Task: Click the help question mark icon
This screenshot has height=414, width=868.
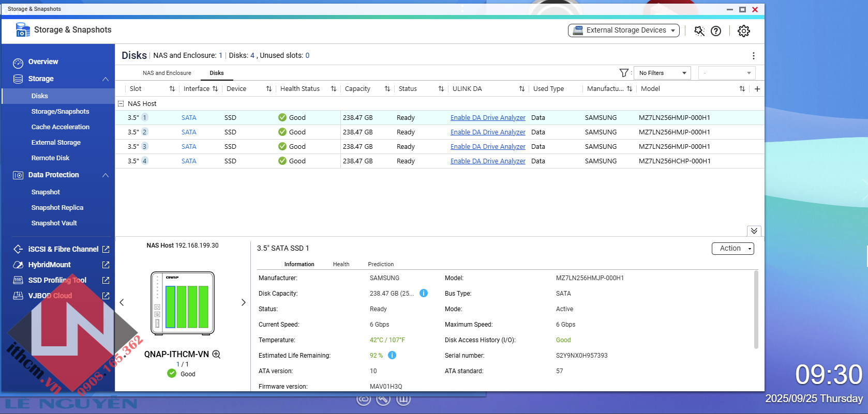Action: (x=716, y=31)
